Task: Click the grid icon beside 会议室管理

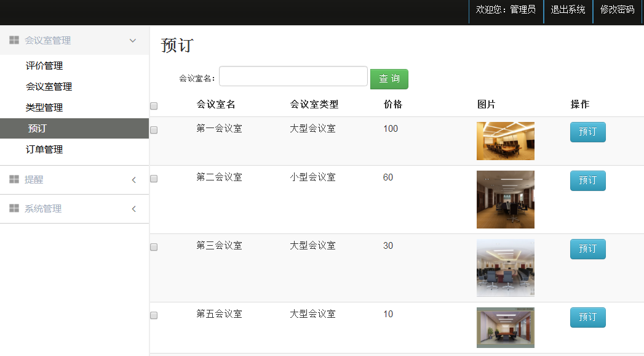Action: [14, 40]
